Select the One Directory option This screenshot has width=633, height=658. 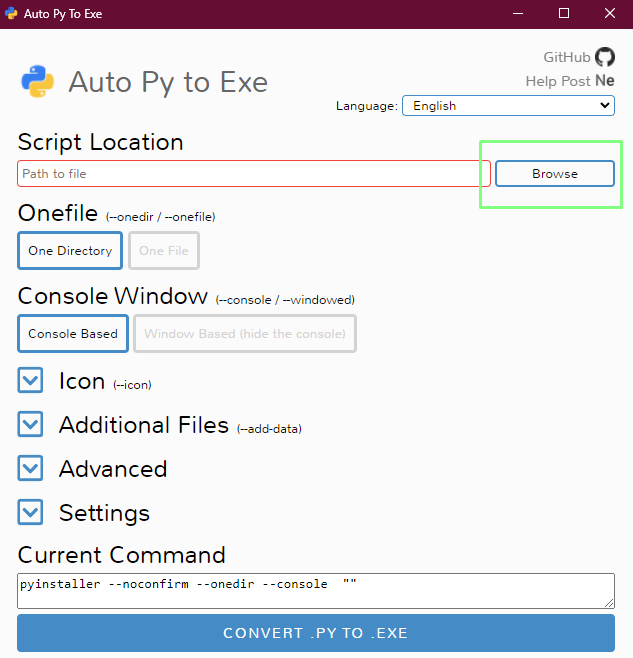coord(70,251)
